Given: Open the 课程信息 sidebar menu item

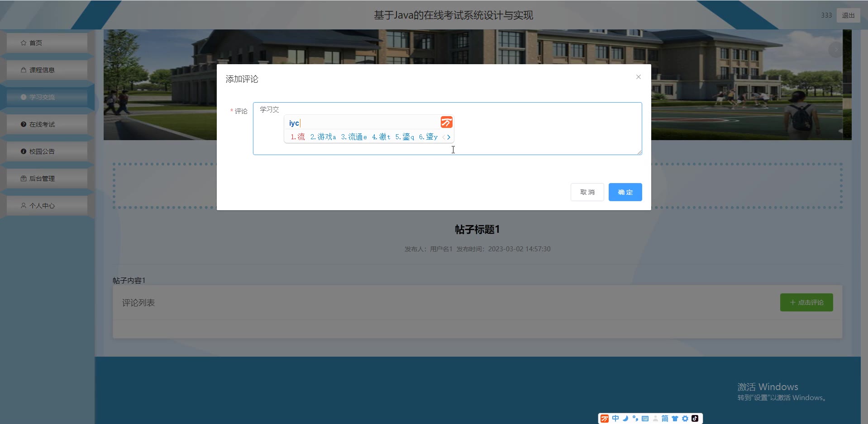Looking at the screenshot, I should pyautogui.click(x=47, y=70).
